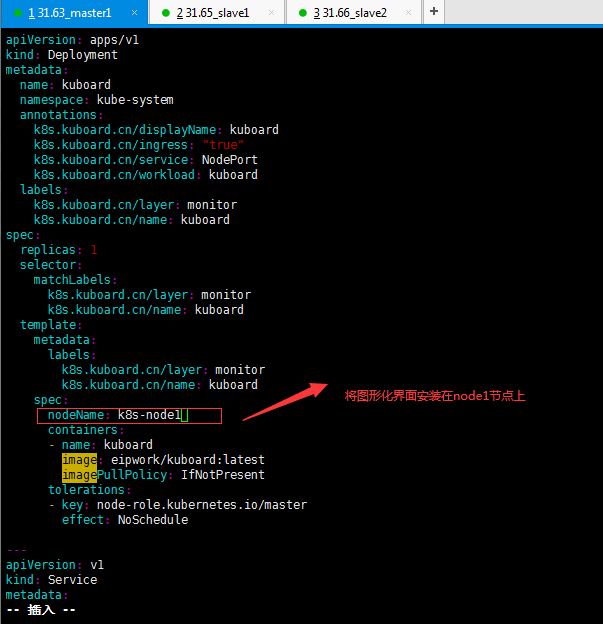Click the red "true" ingress value
603x624 pixels.
pos(223,145)
